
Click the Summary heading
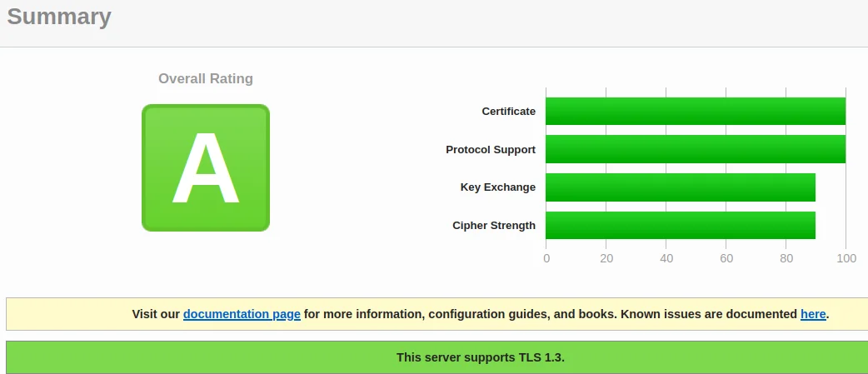click(x=59, y=17)
